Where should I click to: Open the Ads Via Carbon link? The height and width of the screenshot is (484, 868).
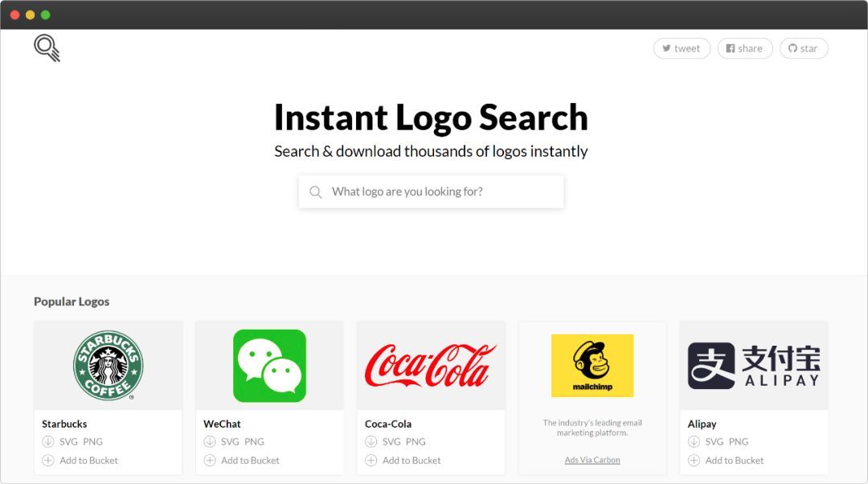click(x=592, y=460)
